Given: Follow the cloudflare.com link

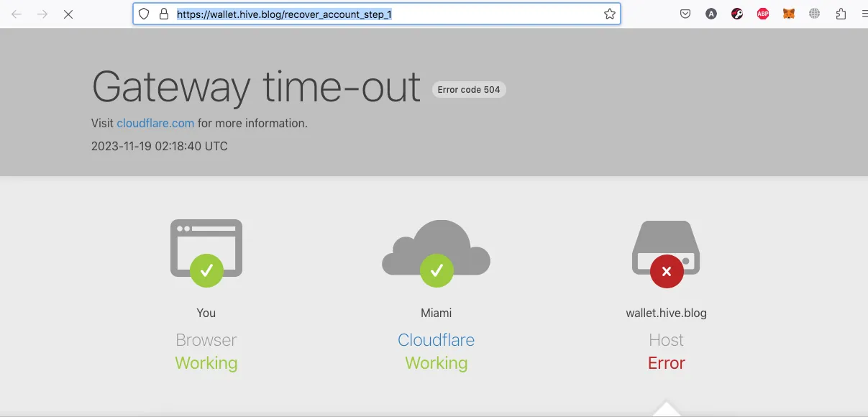Looking at the screenshot, I should pos(155,123).
